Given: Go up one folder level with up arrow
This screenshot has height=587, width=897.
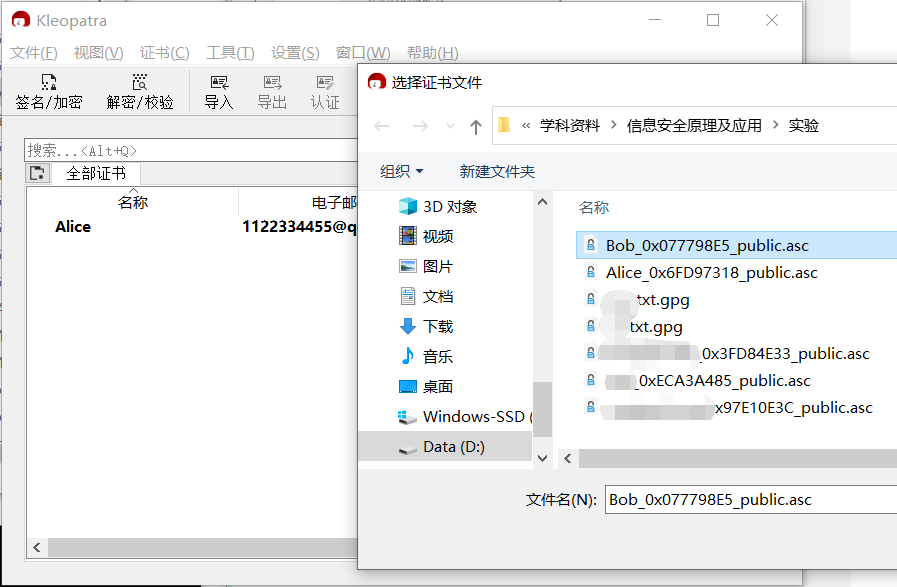Looking at the screenshot, I should point(475,126).
